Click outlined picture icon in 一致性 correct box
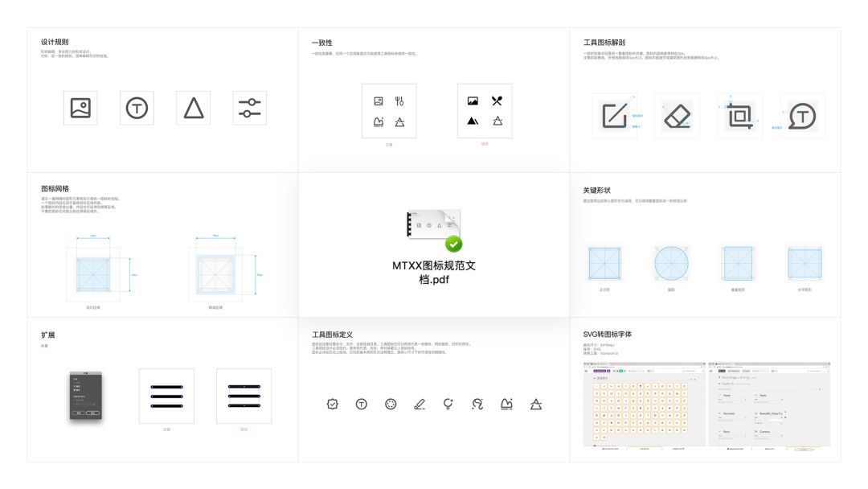Image resolution: width=868 pixels, height=489 pixels. tap(379, 101)
